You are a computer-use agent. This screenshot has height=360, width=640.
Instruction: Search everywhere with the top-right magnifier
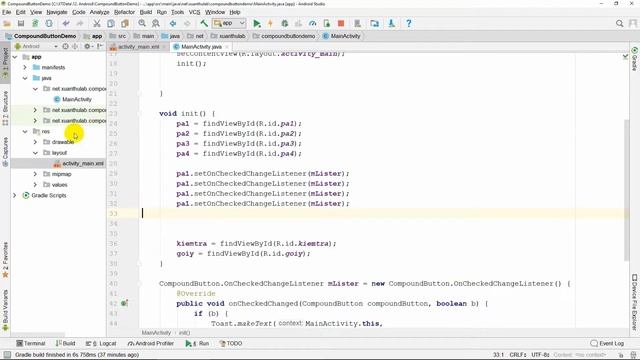619,23
